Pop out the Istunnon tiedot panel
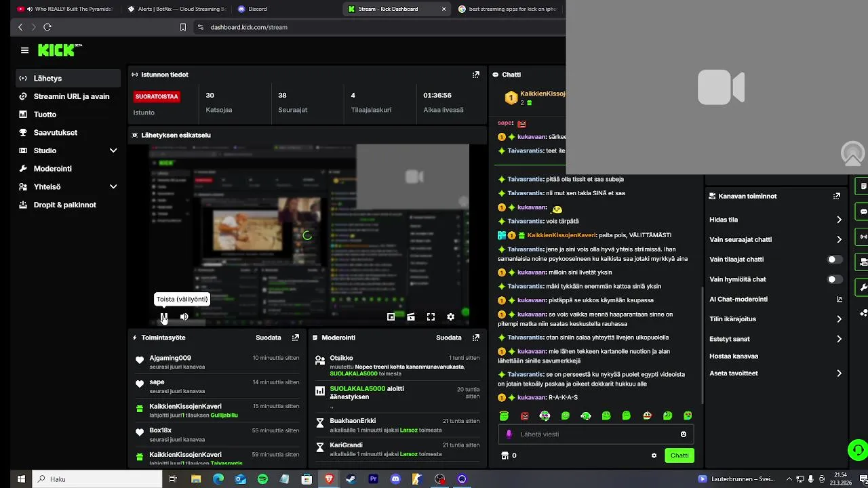Viewport: 868px width, 488px height. [476, 75]
